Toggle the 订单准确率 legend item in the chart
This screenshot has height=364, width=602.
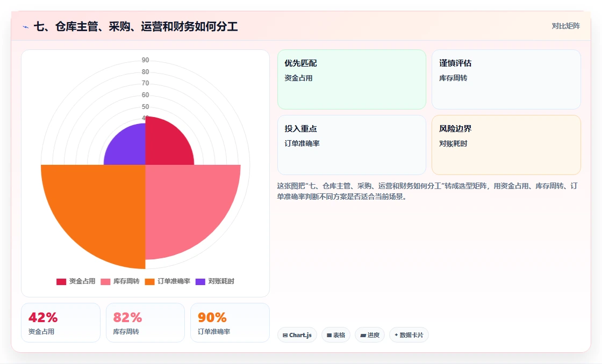click(167, 281)
